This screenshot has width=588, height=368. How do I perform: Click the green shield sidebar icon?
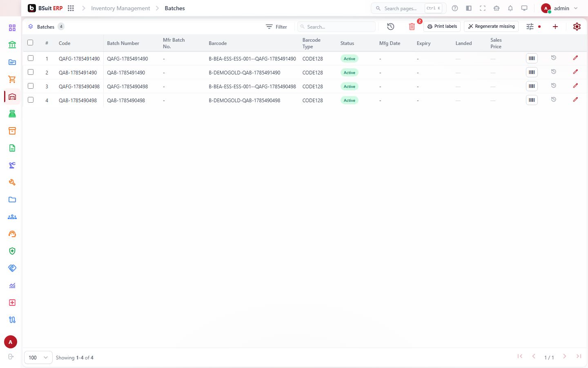pyautogui.click(x=12, y=251)
